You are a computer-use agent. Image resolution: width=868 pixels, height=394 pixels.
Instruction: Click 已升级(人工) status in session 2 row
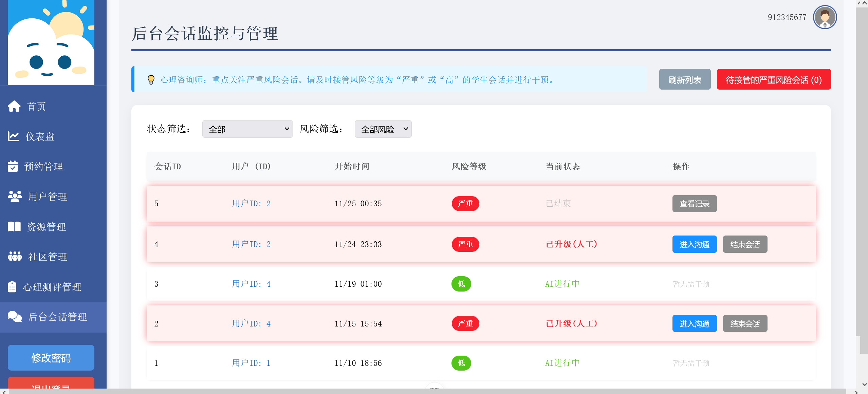[572, 324]
